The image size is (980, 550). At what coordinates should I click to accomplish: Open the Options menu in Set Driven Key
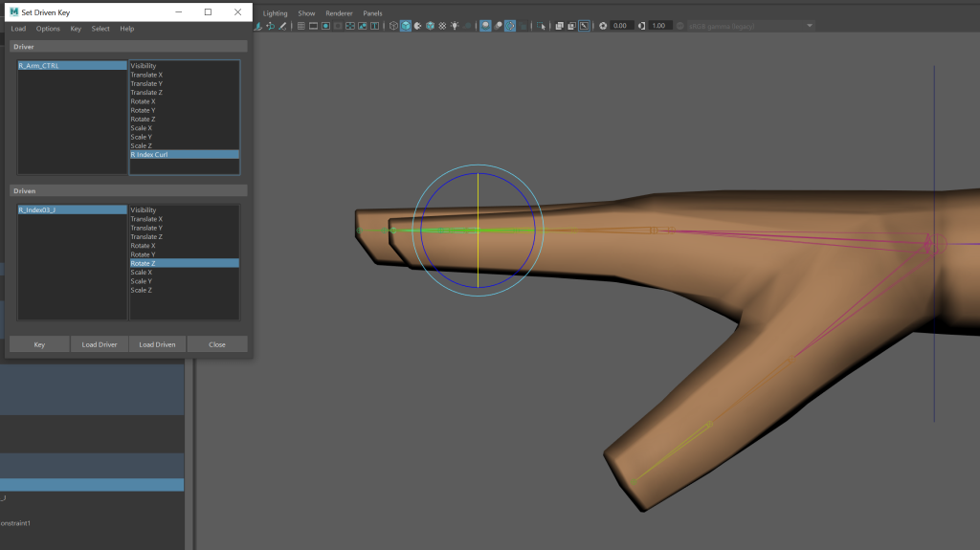(48, 29)
